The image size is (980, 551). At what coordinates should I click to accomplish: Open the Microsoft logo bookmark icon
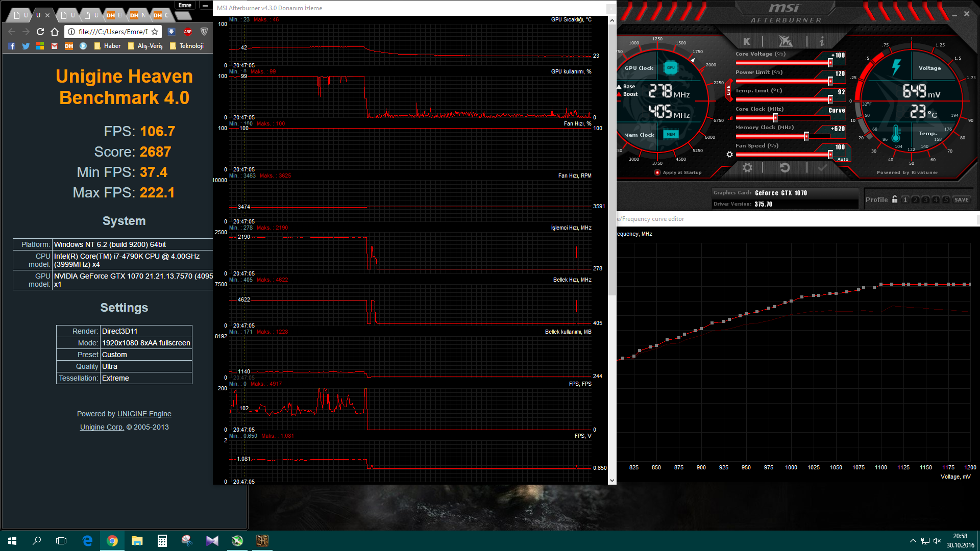coord(40,46)
